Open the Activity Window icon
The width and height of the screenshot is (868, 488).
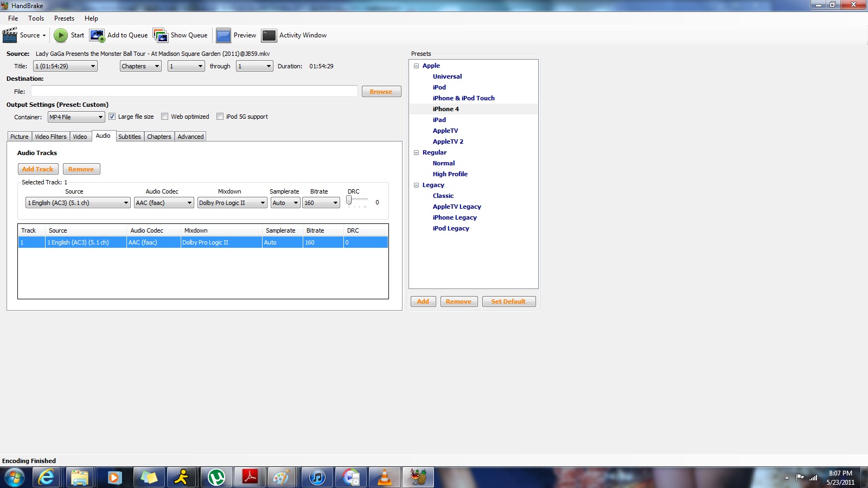pos(269,35)
